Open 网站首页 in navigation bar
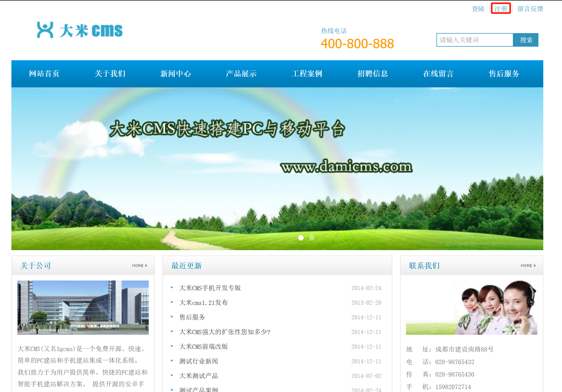562x392 pixels. coord(44,74)
